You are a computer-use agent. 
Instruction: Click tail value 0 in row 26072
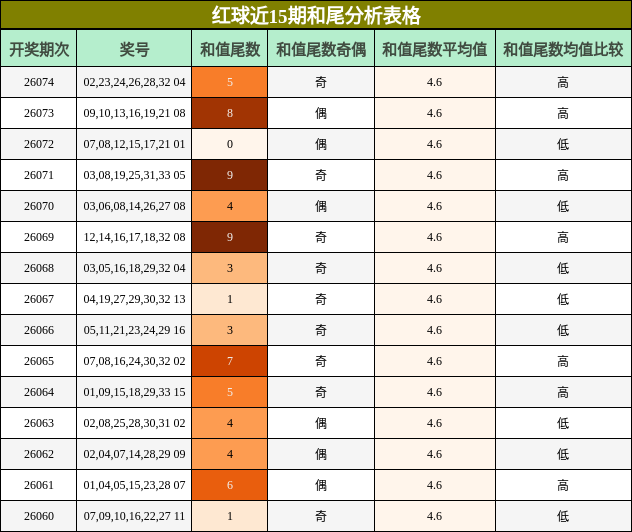click(230, 144)
